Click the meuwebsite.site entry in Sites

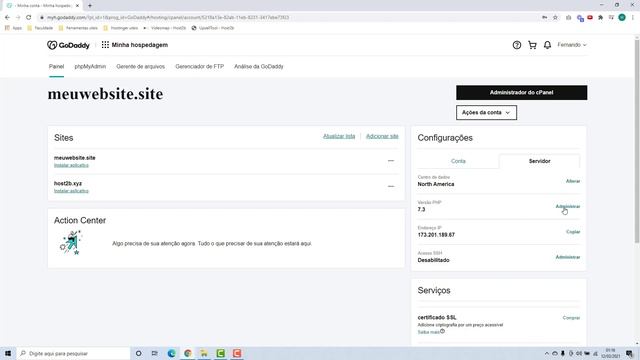75,158
